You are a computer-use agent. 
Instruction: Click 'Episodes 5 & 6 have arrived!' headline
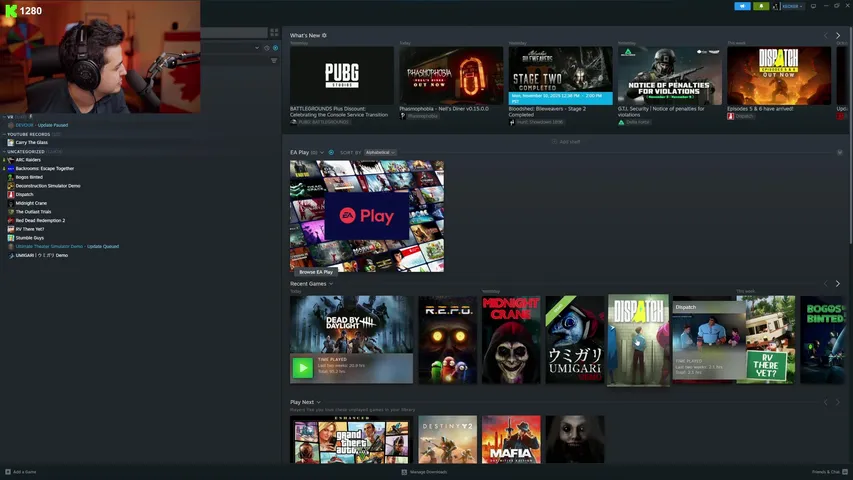pyautogui.click(x=760, y=109)
